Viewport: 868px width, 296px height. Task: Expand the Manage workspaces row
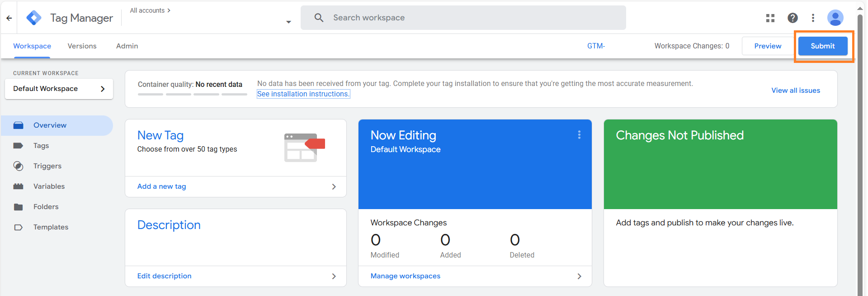click(475, 276)
